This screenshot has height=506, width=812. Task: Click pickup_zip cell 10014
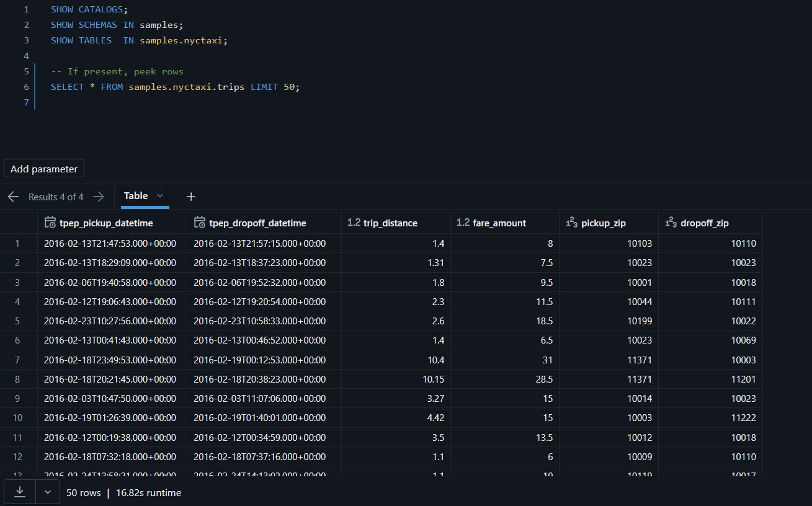609,398
